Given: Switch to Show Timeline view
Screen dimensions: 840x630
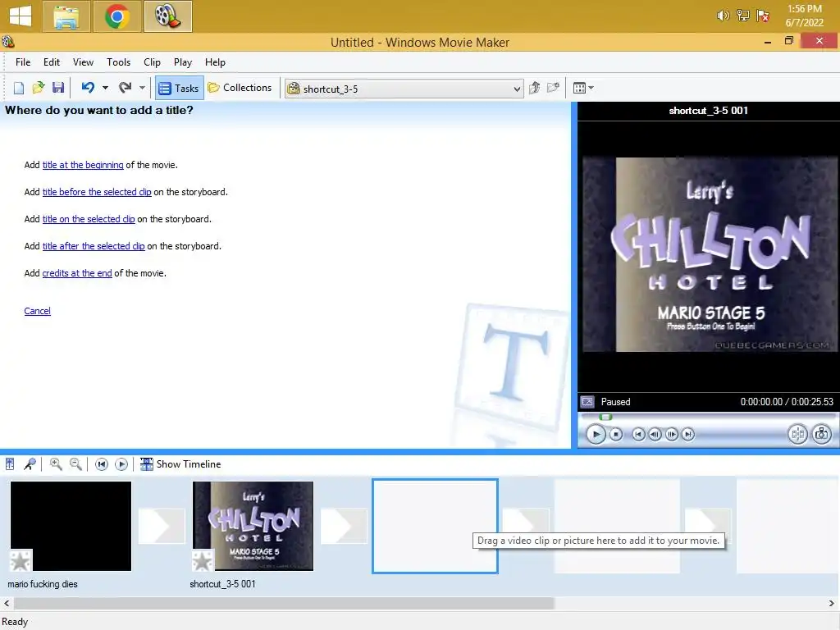Looking at the screenshot, I should point(180,464).
